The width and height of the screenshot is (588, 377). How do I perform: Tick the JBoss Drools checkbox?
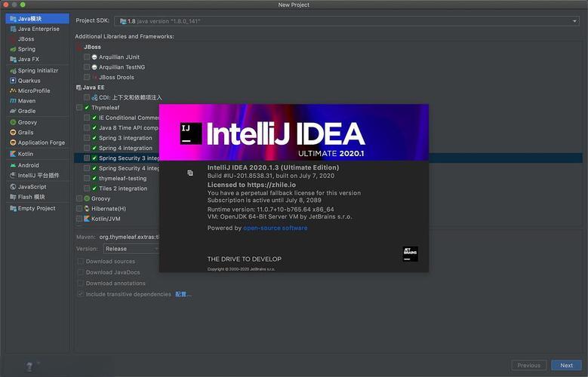[x=87, y=77]
